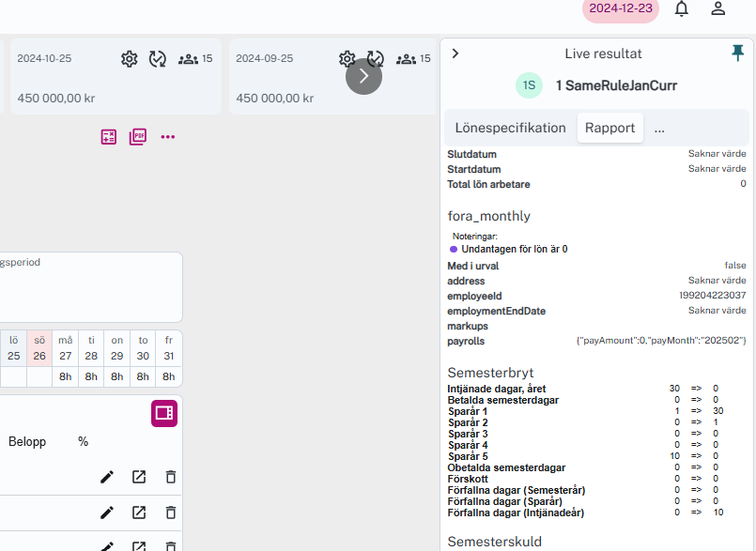The width and height of the screenshot is (756, 551).
Task: Open settings gear on 2024-10-25 card
Action: tap(130, 59)
